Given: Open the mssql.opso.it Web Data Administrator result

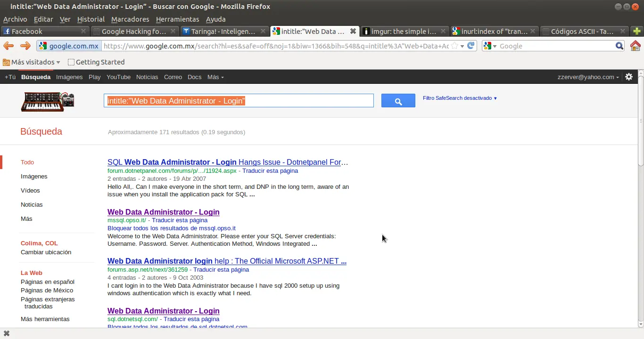Looking at the screenshot, I should [x=164, y=212].
